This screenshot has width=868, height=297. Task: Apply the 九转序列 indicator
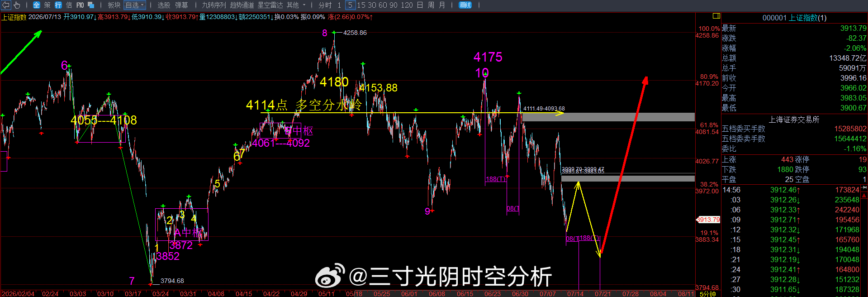pyautogui.click(x=214, y=5)
